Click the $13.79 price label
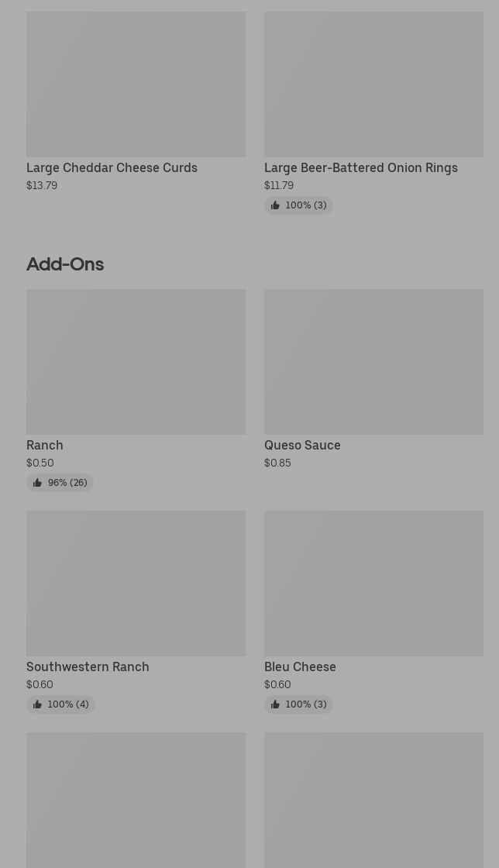The image size is (499, 868). (x=42, y=186)
